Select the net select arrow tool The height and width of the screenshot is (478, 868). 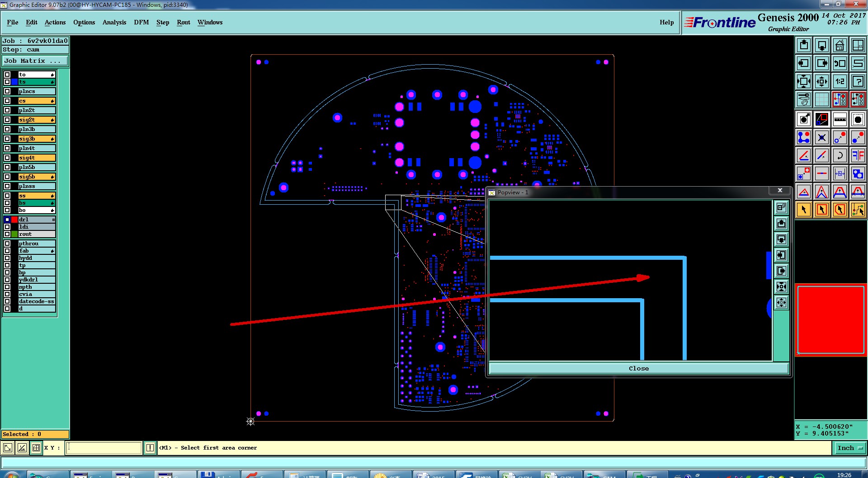(858, 210)
